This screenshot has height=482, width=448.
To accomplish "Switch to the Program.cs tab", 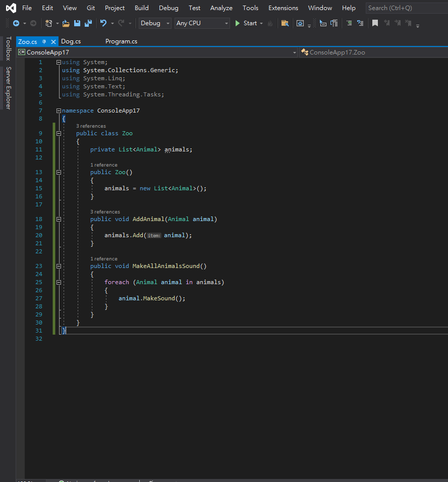I will tap(121, 41).
